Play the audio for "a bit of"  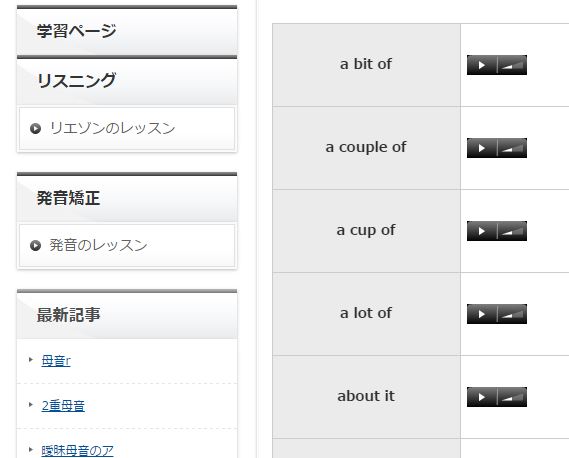482,65
